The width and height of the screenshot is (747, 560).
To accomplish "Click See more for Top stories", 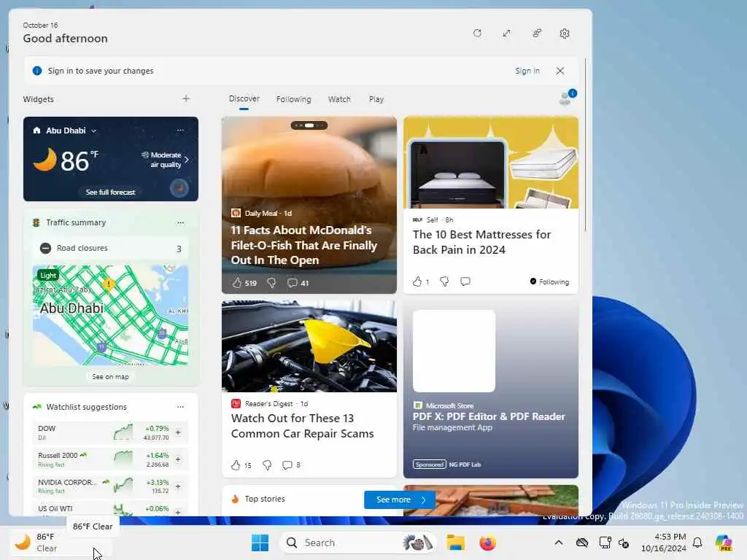I will (400, 499).
